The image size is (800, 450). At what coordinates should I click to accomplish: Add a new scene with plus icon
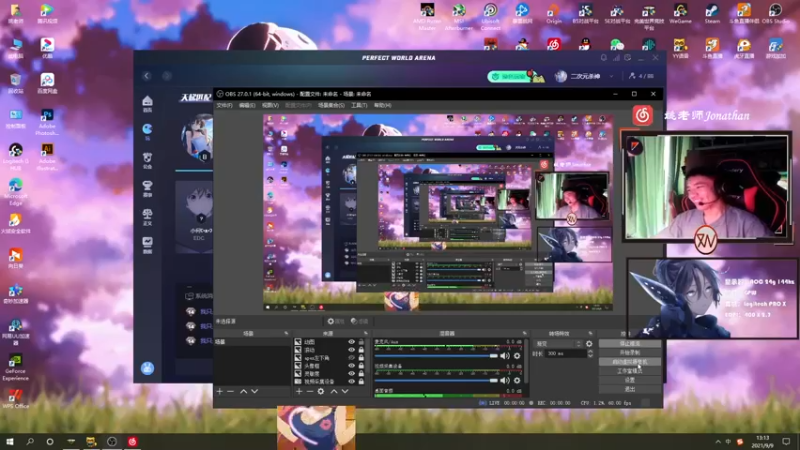click(219, 391)
